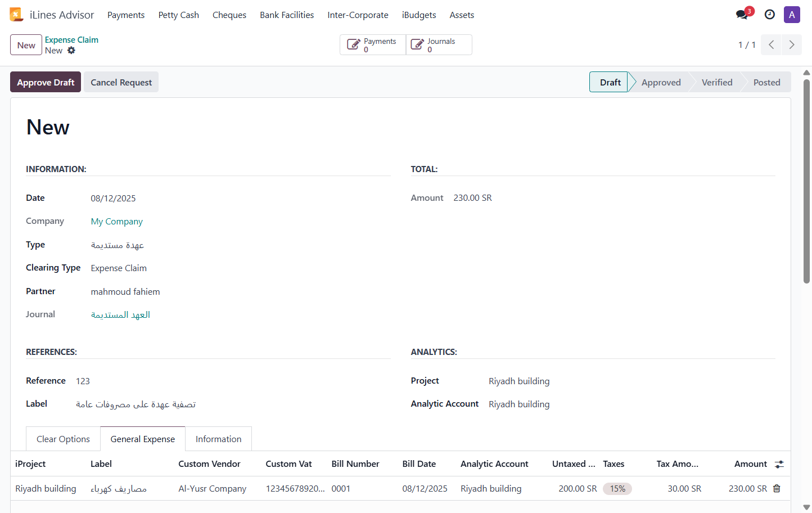Select the Draft status stage
812x513 pixels.
pyautogui.click(x=610, y=82)
